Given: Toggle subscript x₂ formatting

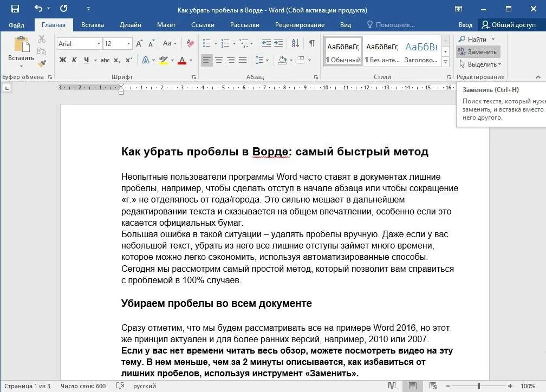Looking at the screenshot, I should (117, 60).
